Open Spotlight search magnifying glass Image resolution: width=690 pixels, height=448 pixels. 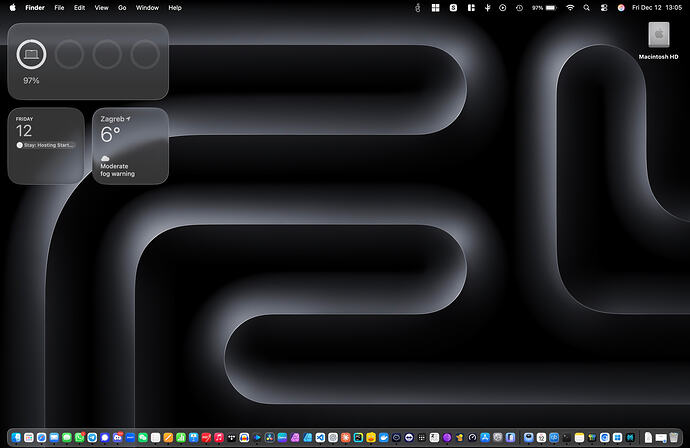[587, 7]
